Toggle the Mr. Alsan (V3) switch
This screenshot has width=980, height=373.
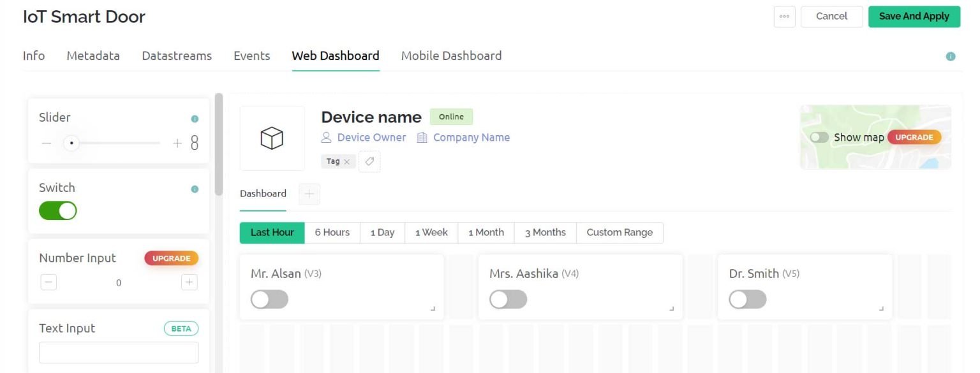(269, 299)
